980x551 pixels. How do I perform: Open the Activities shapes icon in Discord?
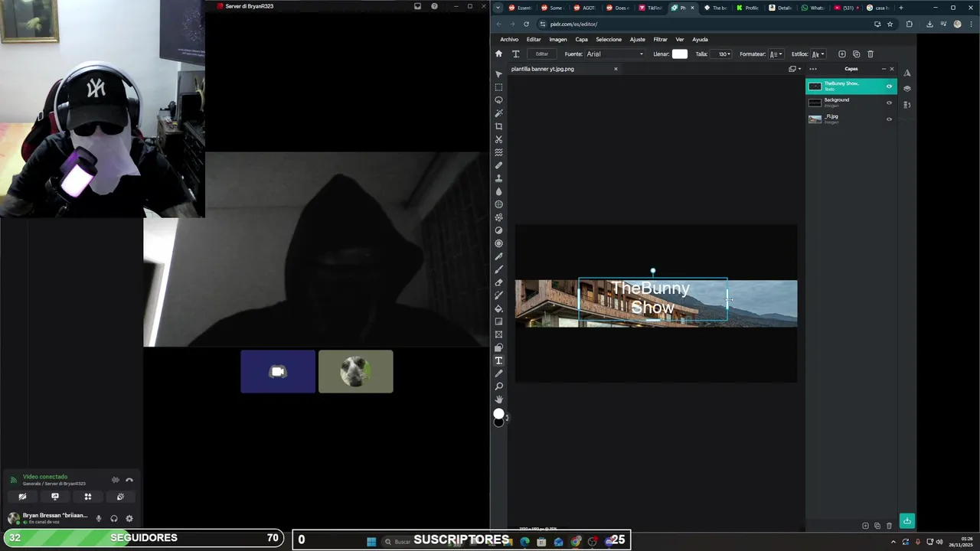pyautogui.click(x=87, y=497)
